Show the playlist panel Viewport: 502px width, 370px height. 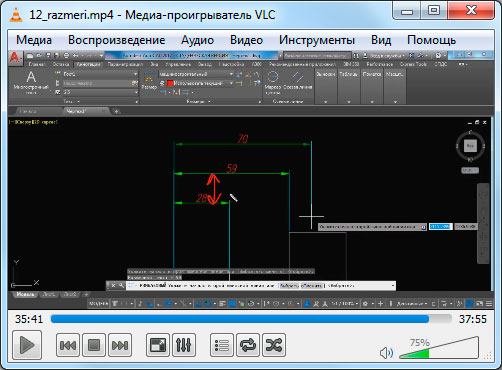(x=222, y=345)
